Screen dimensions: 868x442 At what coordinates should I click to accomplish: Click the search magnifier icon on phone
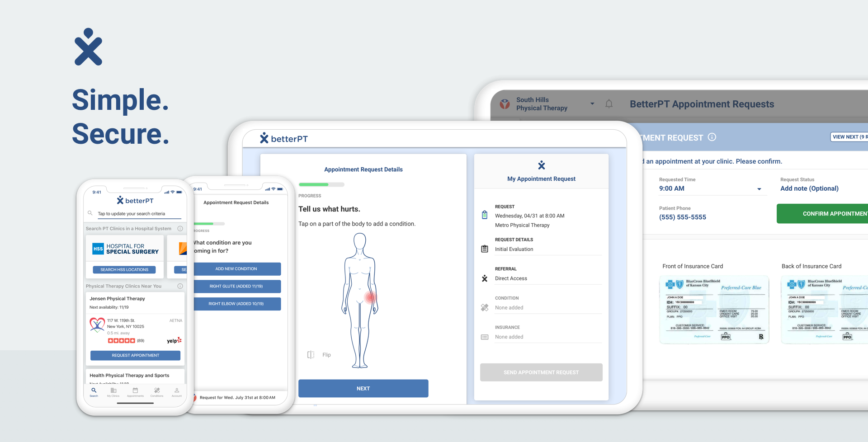[90, 213]
